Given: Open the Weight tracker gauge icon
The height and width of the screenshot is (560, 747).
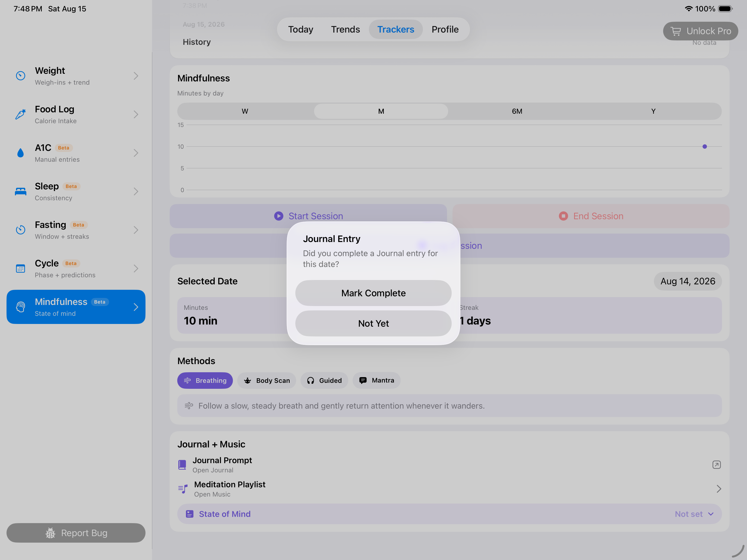Looking at the screenshot, I should pos(21,76).
